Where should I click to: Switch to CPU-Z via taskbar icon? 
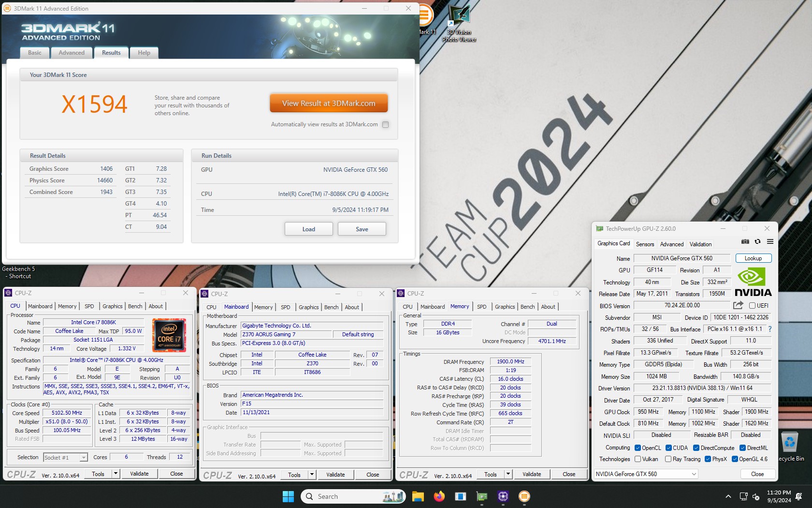tap(503, 496)
